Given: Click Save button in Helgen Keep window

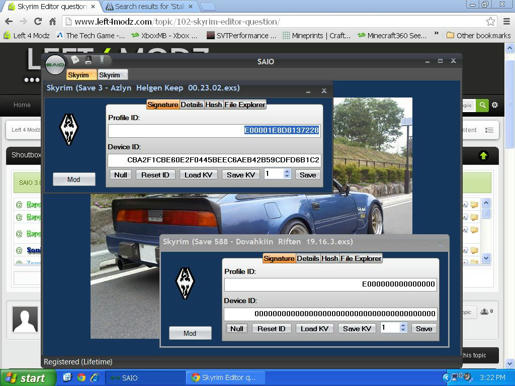Looking at the screenshot, I should 307,175.
